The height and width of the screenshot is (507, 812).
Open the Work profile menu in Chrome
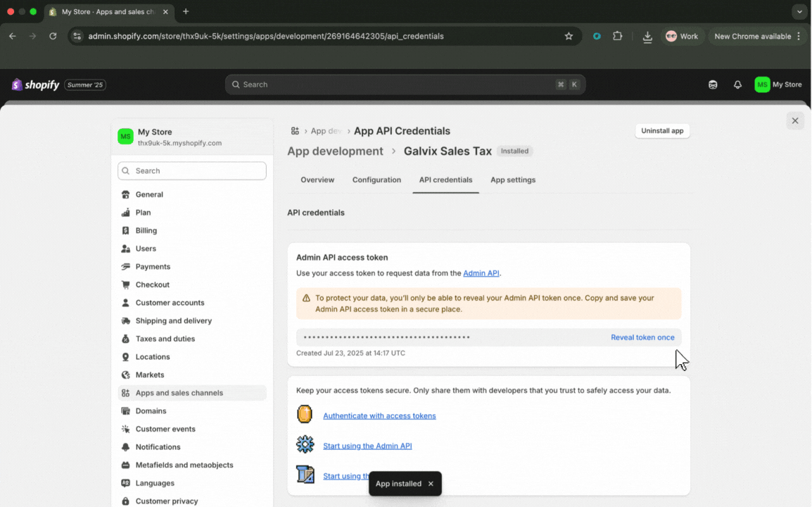click(682, 37)
